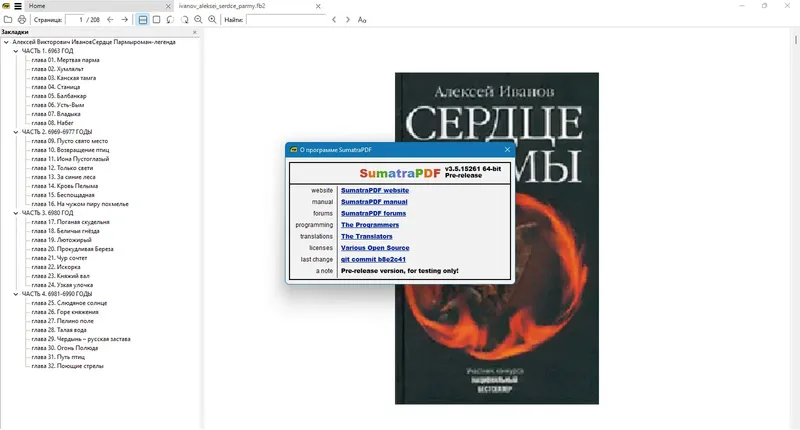Click the page number input field
This screenshot has height=430, width=800.
pyautogui.click(x=74, y=19)
